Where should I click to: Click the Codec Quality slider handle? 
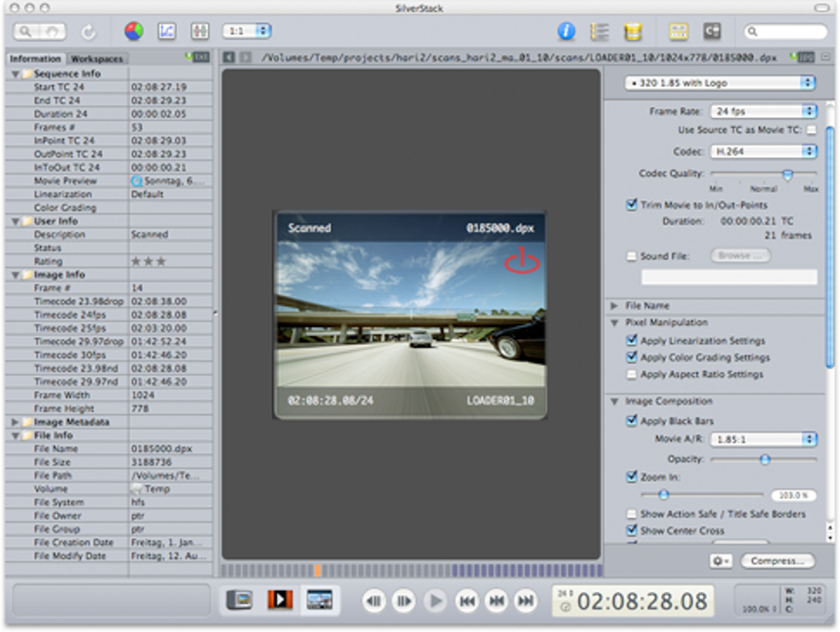click(x=787, y=174)
